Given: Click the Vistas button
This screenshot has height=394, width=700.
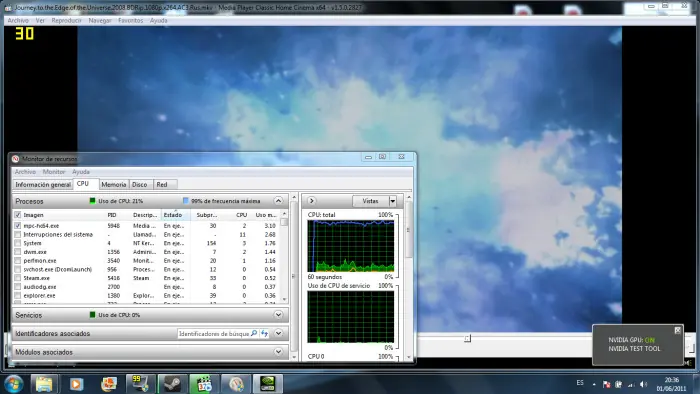Looking at the screenshot, I should 370,201.
